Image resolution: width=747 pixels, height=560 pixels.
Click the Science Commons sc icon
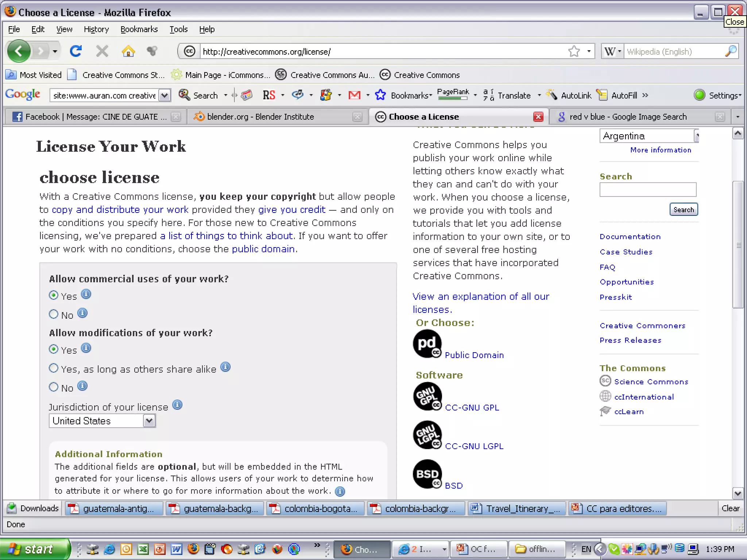[x=605, y=381]
